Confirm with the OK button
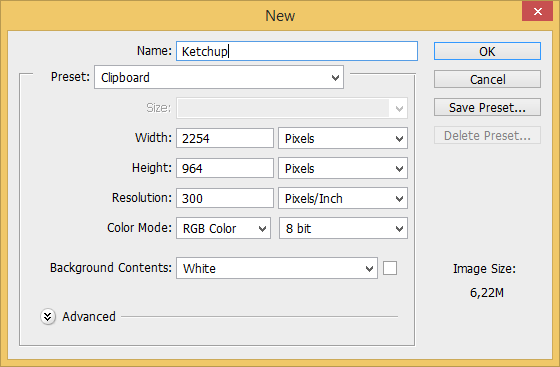560x367 pixels. [x=487, y=51]
